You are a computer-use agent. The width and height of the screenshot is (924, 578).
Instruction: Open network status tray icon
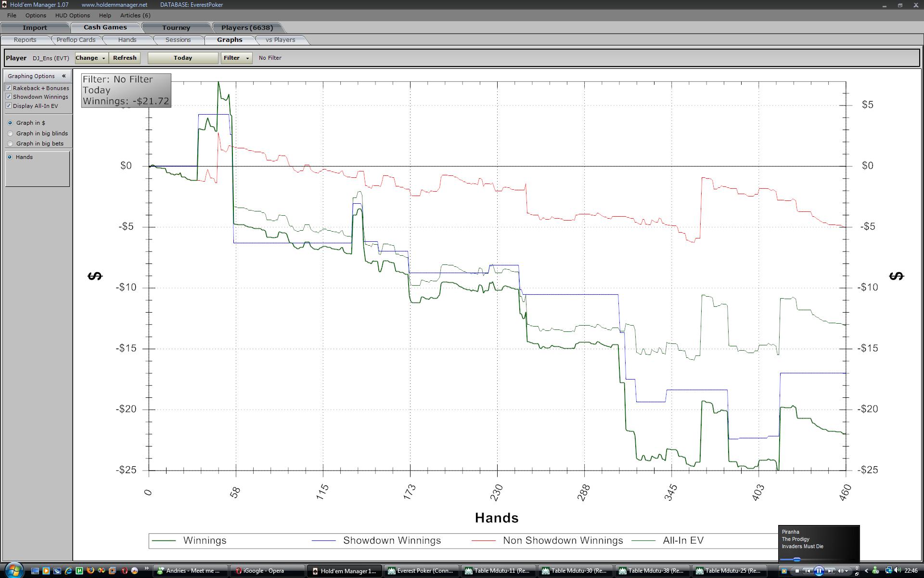tap(888, 571)
